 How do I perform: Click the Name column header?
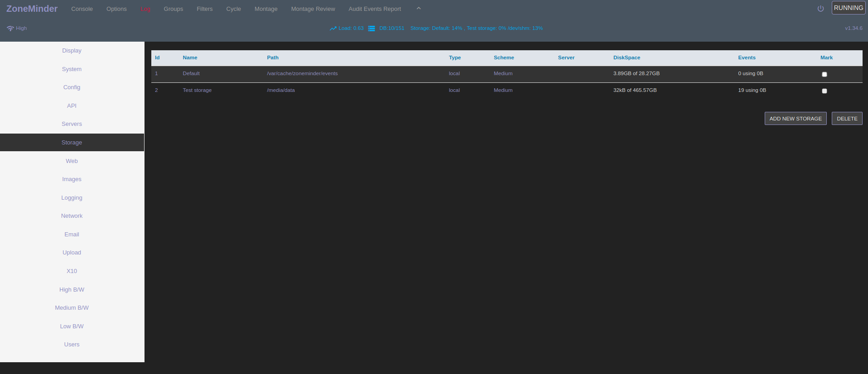coord(190,58)
